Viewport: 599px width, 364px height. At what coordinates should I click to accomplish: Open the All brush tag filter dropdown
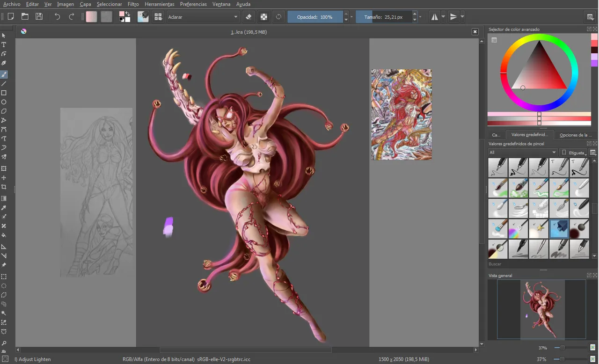pos(522,153)
